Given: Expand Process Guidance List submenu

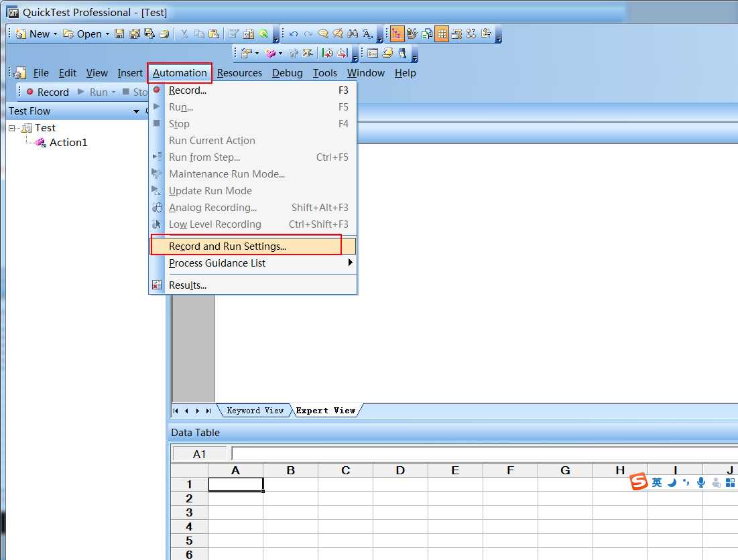Looking at the screenshot, I should (x=253, y=263).
